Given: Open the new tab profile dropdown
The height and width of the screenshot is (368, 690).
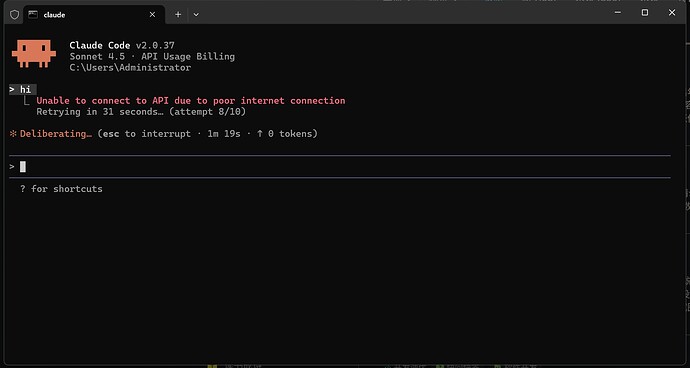Looking at the screenshot, I should point(196,15).
